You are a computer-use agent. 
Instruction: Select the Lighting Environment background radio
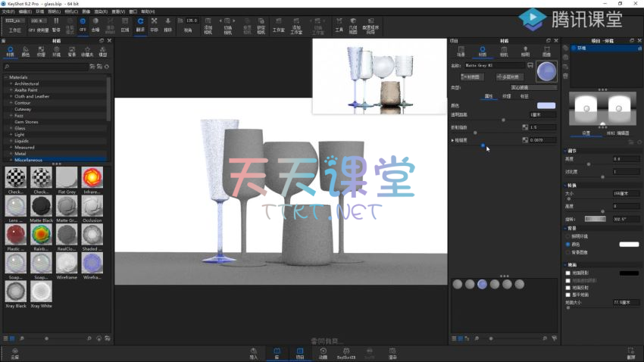(568, 236)
